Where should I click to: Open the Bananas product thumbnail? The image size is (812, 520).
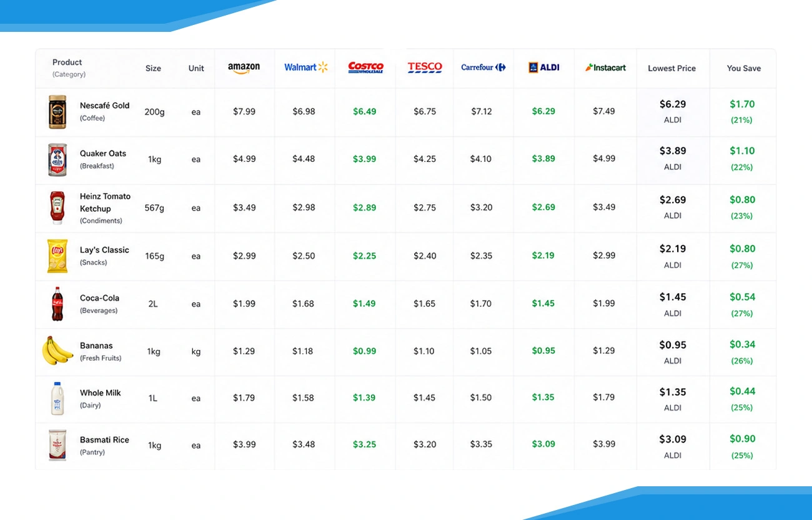click(57, 351)
